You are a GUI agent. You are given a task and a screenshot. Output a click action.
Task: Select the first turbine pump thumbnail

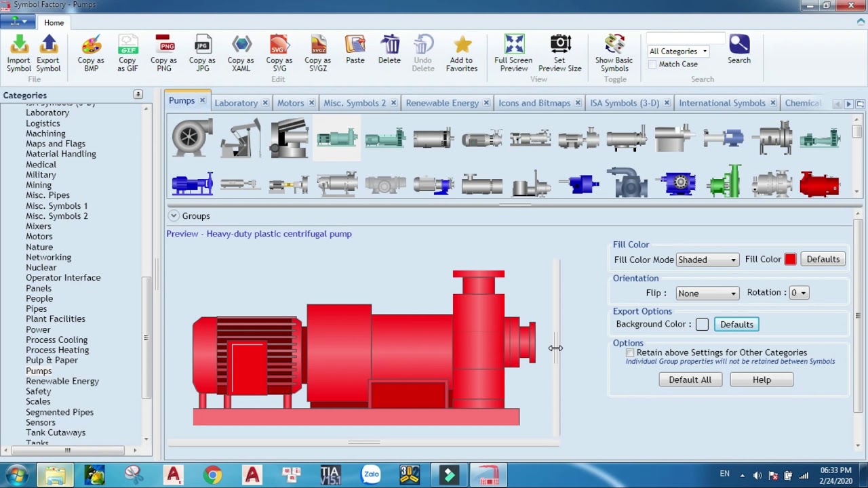tap(192, 138)
